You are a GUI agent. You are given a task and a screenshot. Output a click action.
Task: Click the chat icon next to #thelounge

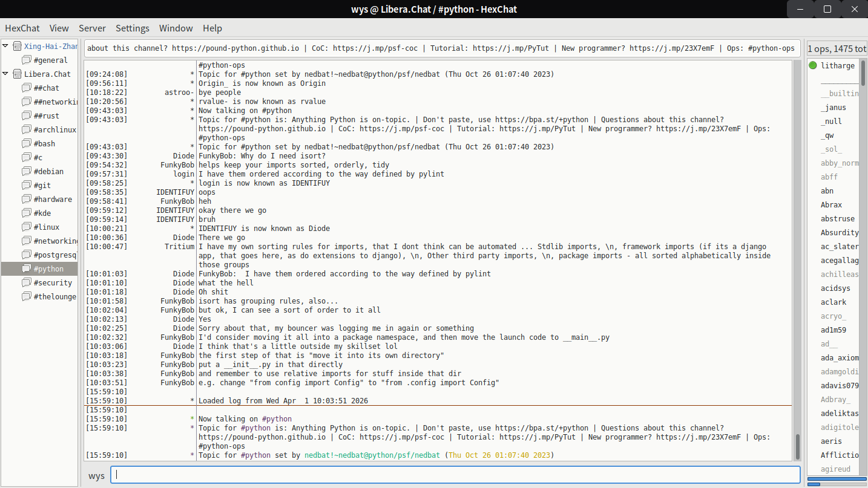[x=26, y=297]
